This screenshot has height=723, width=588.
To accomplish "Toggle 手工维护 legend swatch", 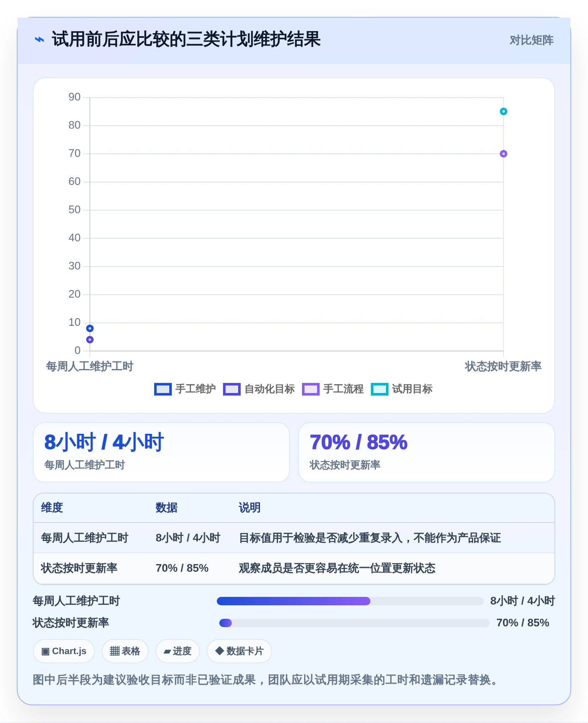I will (163, 389).
